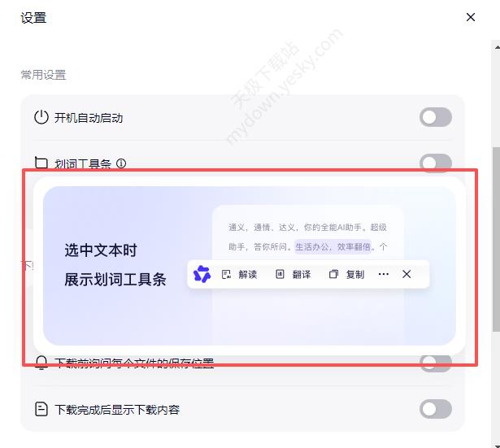
Task: Click the document icon beside 下载完成后显示下载内容
Action: point(41,409)
